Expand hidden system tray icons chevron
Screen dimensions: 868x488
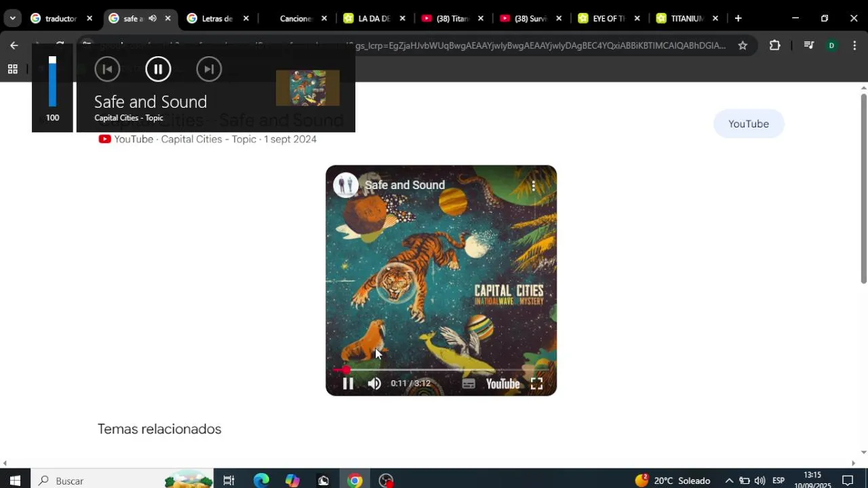point(729,481)
